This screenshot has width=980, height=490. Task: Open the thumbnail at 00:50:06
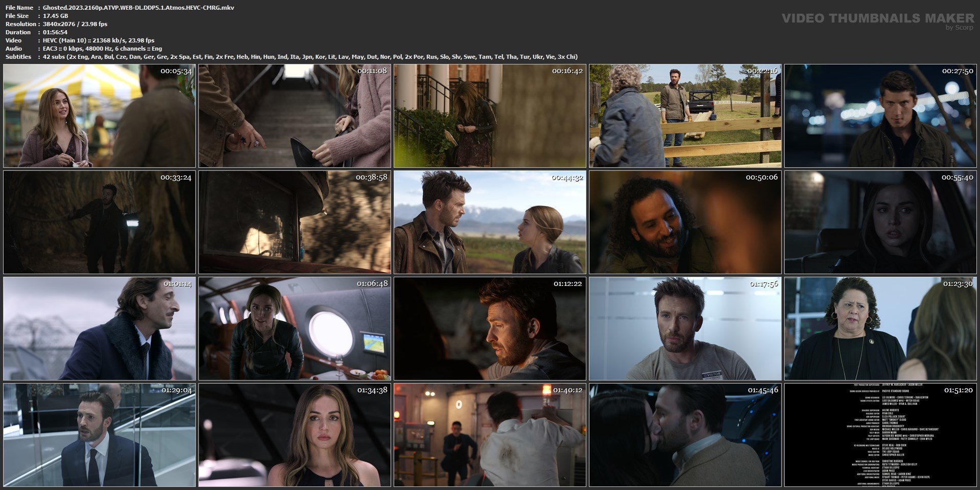click(685, 222)
